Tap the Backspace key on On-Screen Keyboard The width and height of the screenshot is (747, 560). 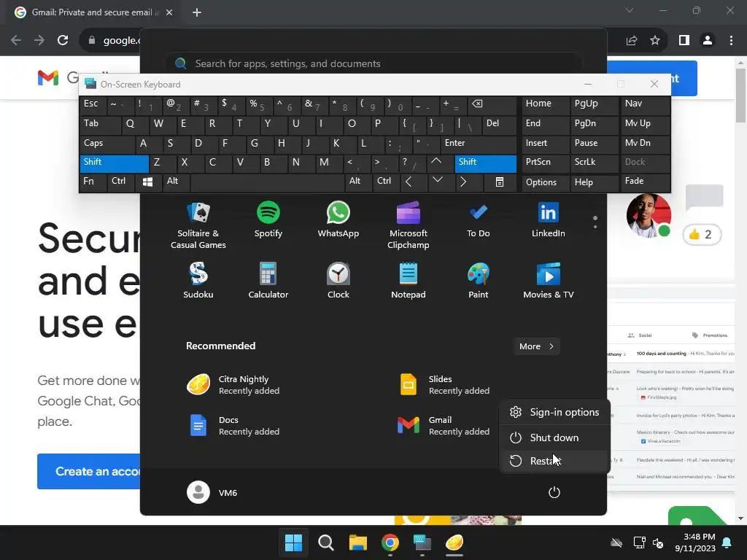pyautogui.click(x=493, y=105)
